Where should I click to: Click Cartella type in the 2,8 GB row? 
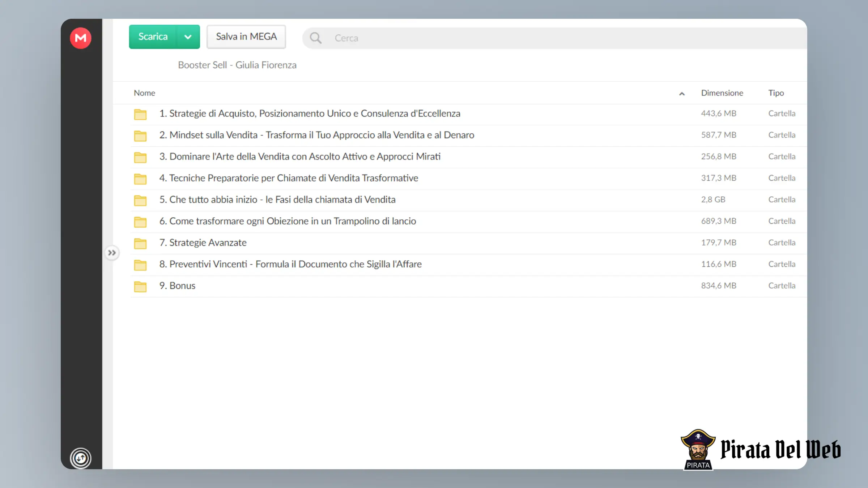[x=782, y=200]
